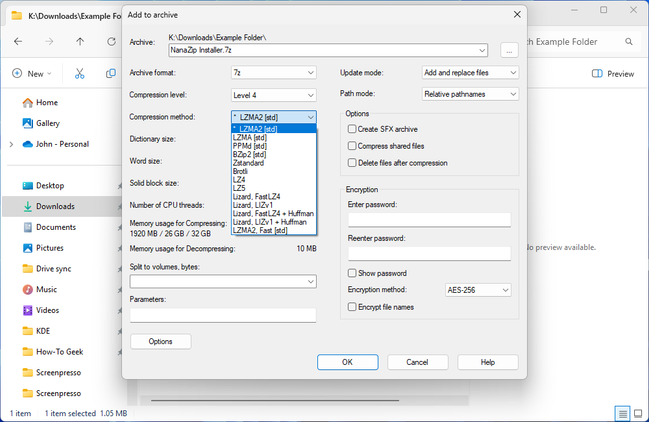Open the Archive format dropdown

coord(274,73)
